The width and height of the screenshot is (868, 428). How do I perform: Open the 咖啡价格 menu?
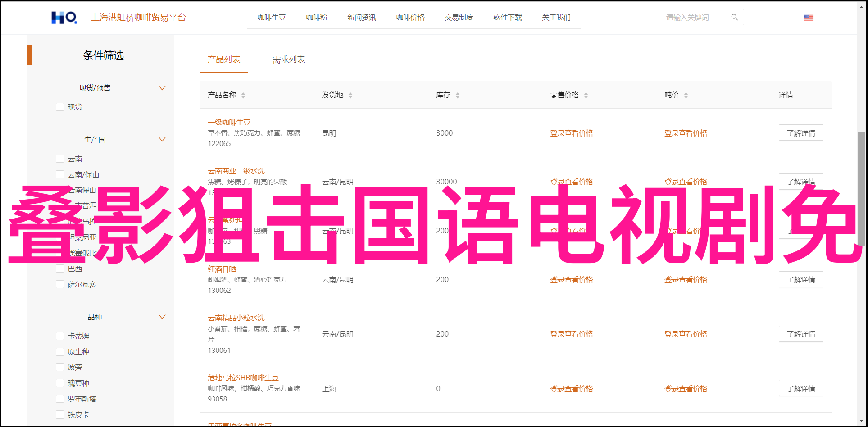point(410,18)
